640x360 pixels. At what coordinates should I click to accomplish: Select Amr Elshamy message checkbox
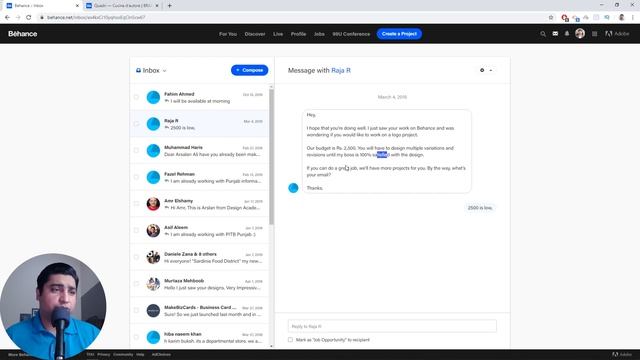[136, 204]
